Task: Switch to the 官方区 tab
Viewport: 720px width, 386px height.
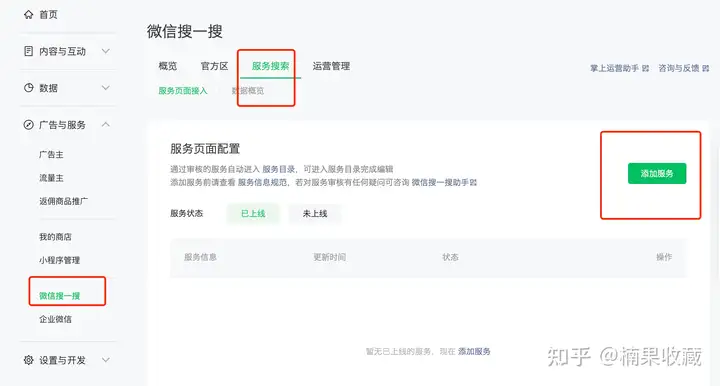Action: 214,66
